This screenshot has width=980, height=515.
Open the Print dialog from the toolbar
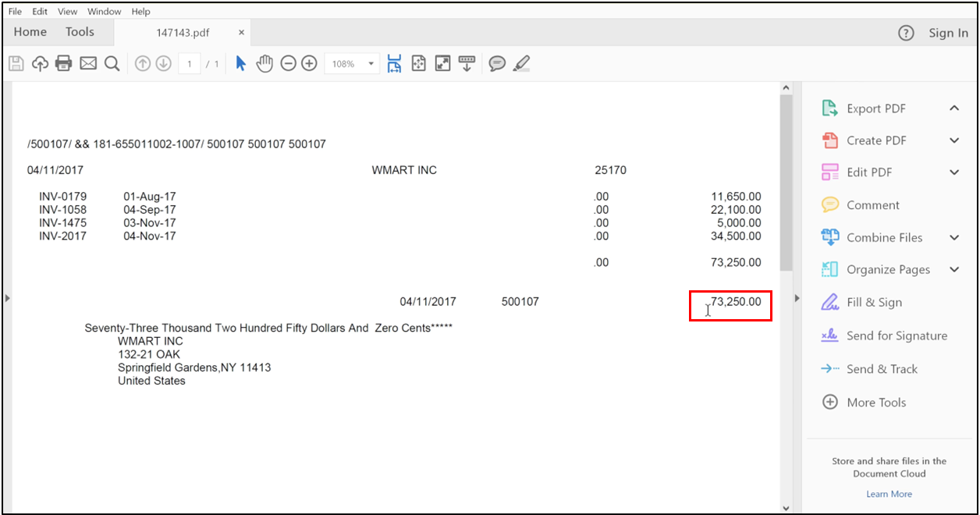click(x=63, y=63)
